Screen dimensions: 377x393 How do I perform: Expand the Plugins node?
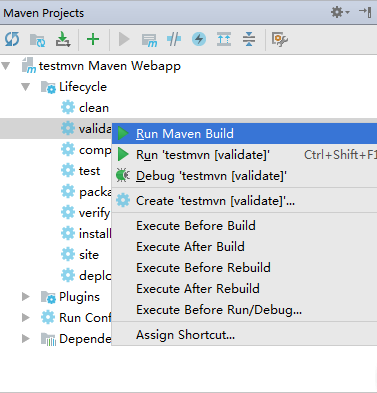pos(26,297)
